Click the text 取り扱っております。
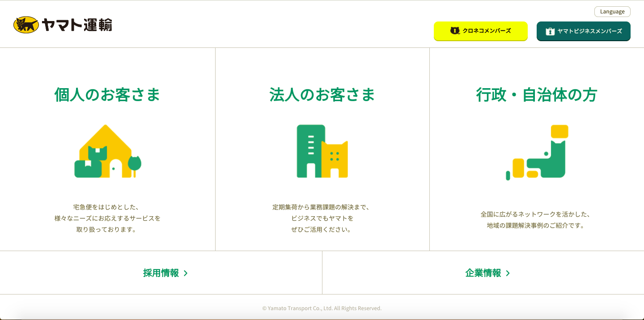The width and height of the screenshot is (644, 320). click(x=107, y=230)
